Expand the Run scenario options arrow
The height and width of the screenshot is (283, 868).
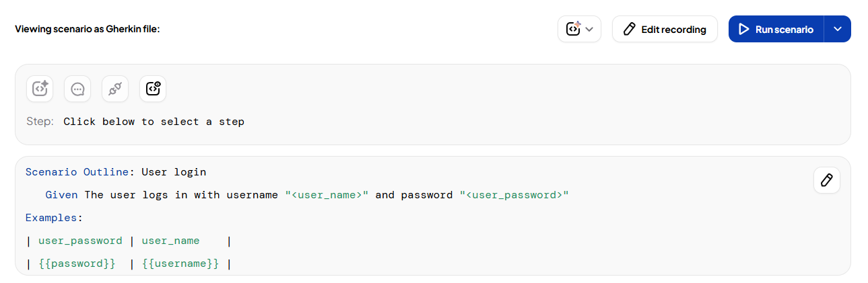[x=838, y=30]
